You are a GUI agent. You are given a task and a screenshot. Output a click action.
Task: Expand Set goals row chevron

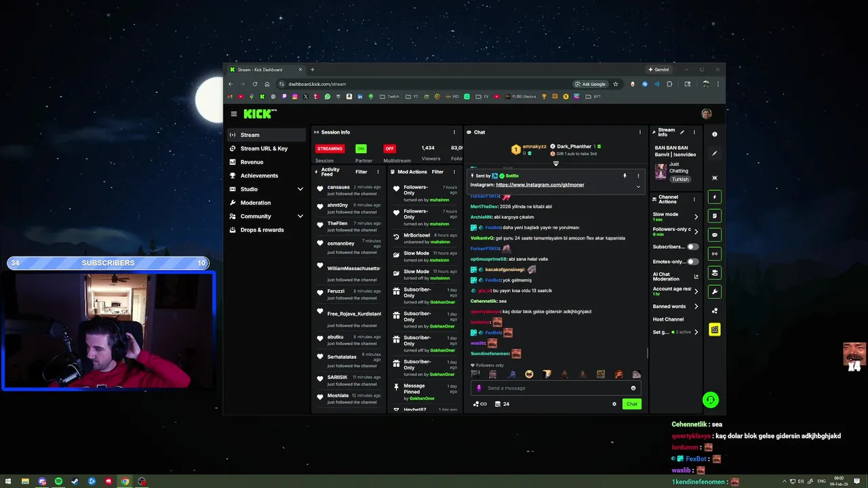(696, 332)
